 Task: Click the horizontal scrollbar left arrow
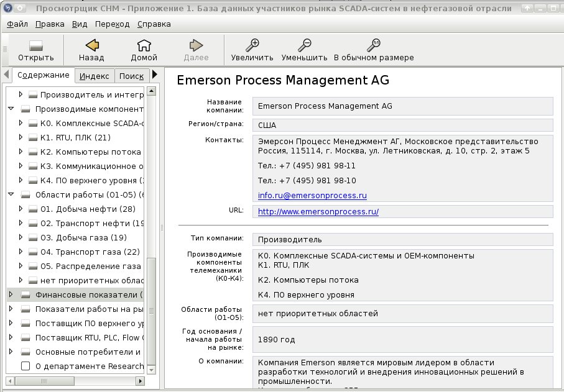(x=11, y=381)
